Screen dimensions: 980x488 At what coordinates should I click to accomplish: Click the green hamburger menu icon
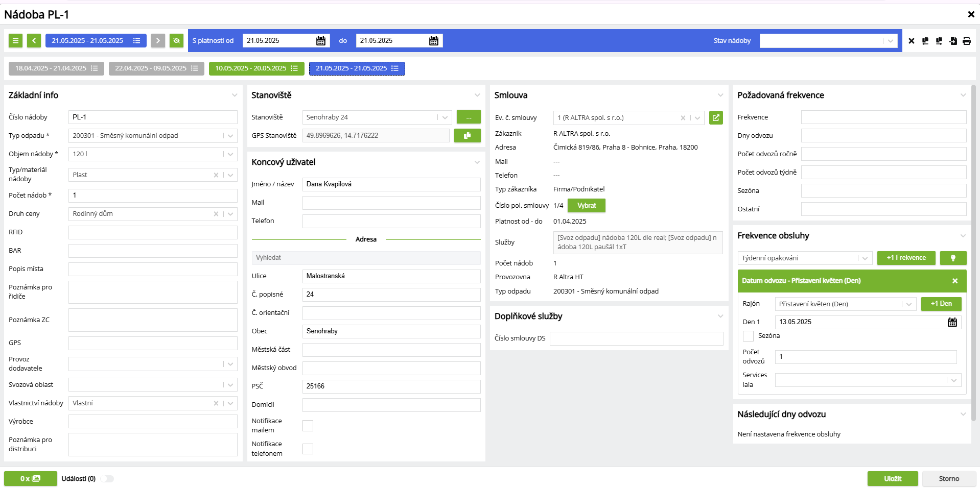(16, 41)
